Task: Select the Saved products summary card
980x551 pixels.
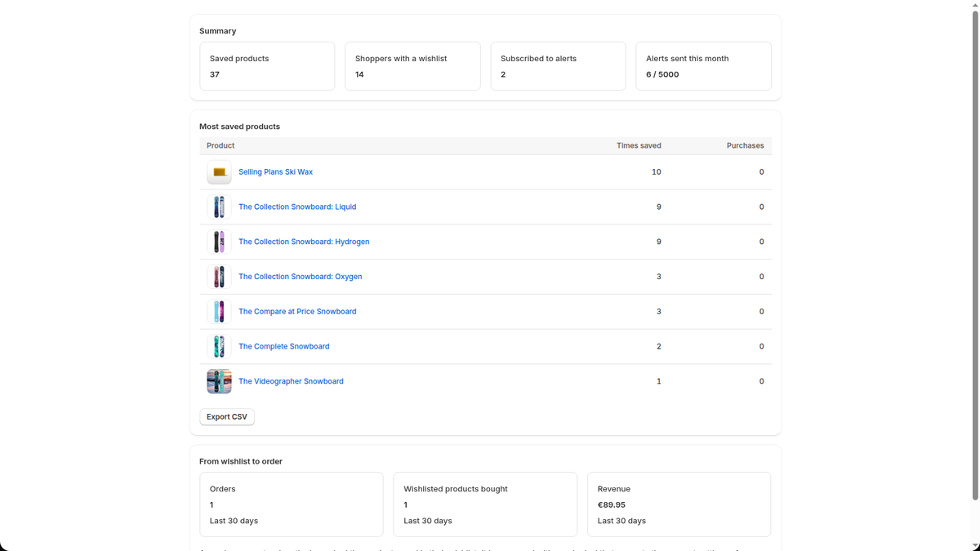Action: point(267,66)
